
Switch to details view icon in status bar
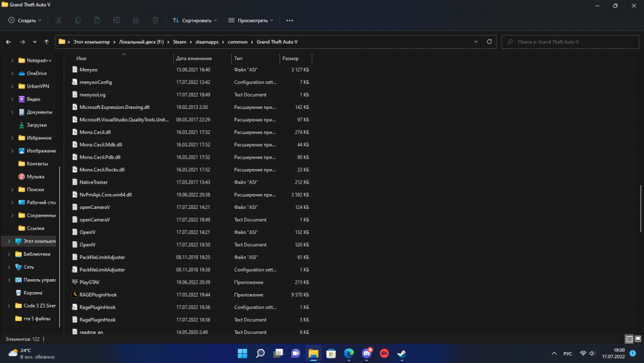(x=629, y=339)
